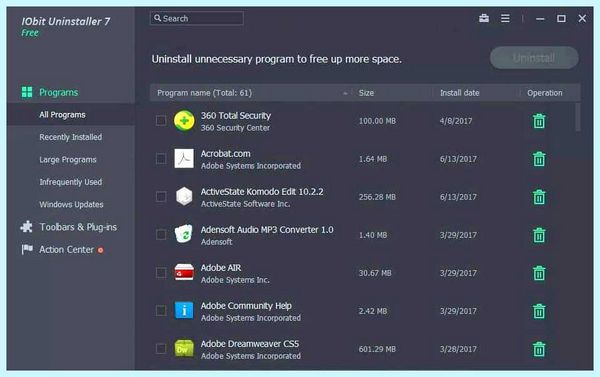Image resolution: width=600 pixels, height=377 pixels.
Task: Click the trash icon for Adensoft Audio MP3 Converter
Action: [x=539, y=235]
